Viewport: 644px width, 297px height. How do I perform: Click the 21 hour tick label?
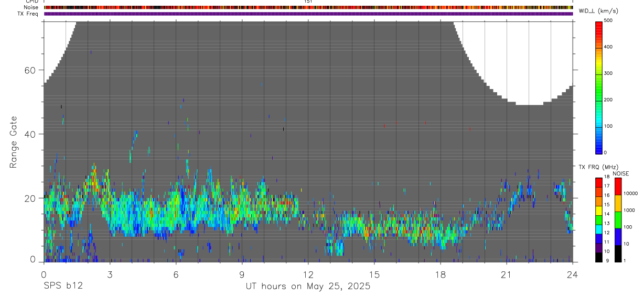pyautogui.click(x=507, y=274)
